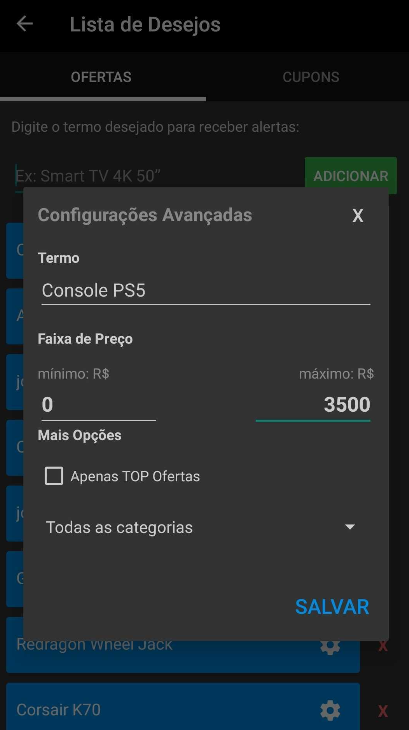Focus the mínimo price field

pos(99,405)
